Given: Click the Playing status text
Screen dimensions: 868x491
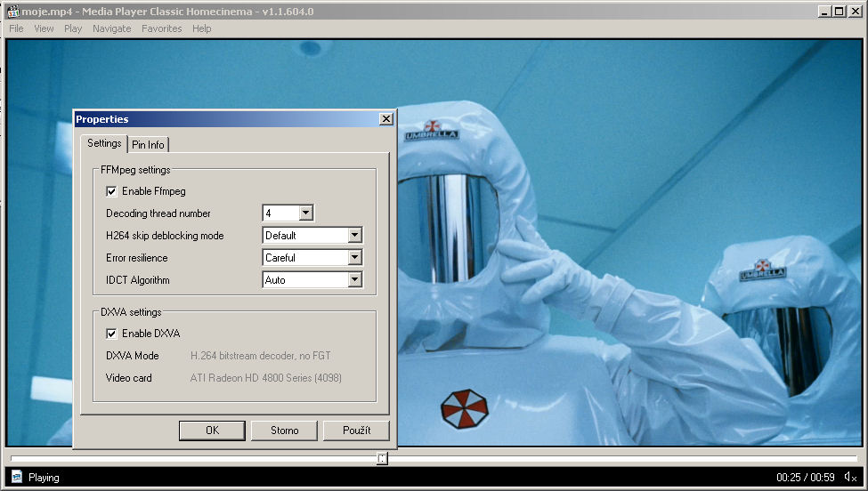Looking at the screenshot, I should (44, 478).
